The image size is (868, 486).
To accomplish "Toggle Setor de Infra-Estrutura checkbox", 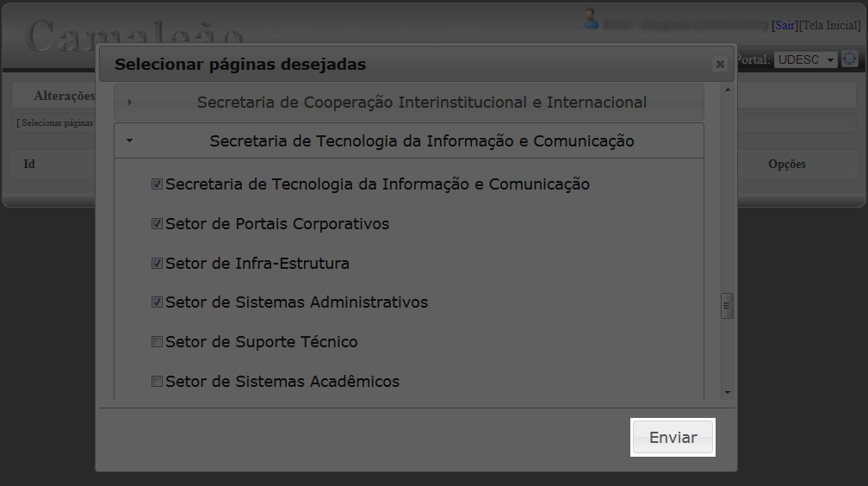I will (158, 263).
